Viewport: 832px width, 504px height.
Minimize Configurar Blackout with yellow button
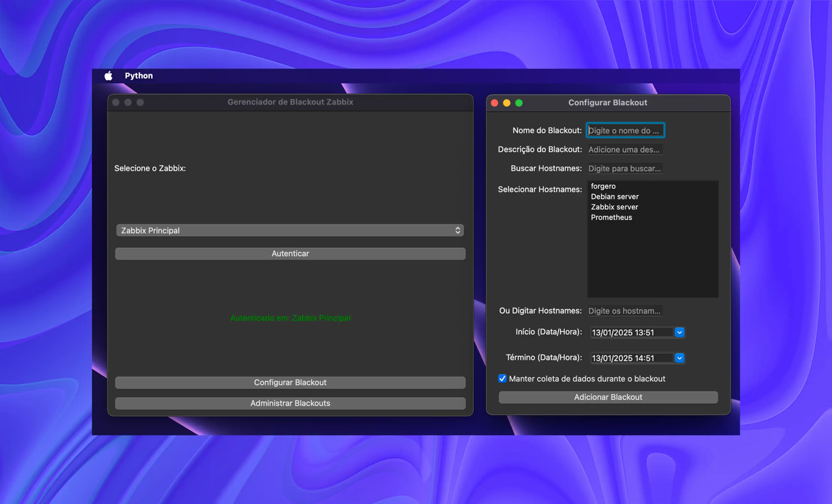click(x=507, y=103)
